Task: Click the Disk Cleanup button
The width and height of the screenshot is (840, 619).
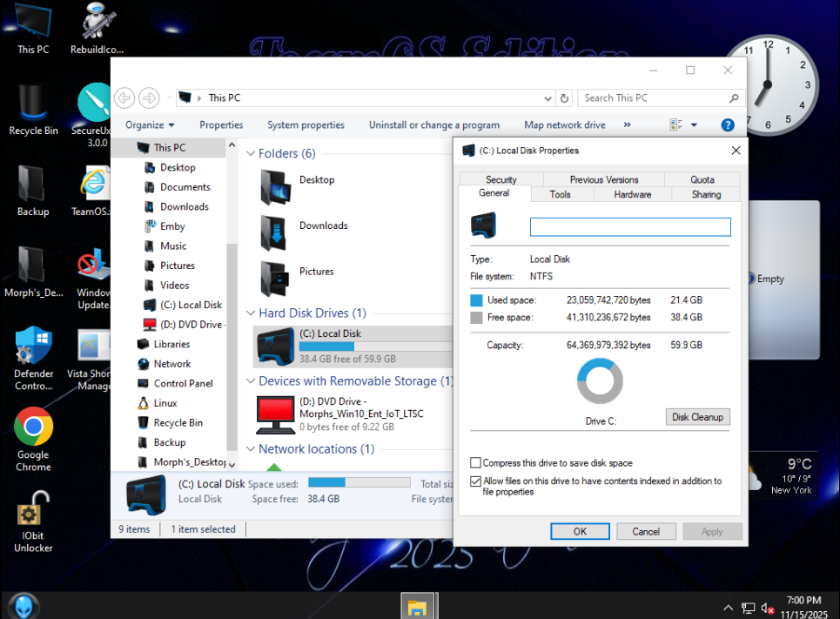Action: tap(697, 417)
